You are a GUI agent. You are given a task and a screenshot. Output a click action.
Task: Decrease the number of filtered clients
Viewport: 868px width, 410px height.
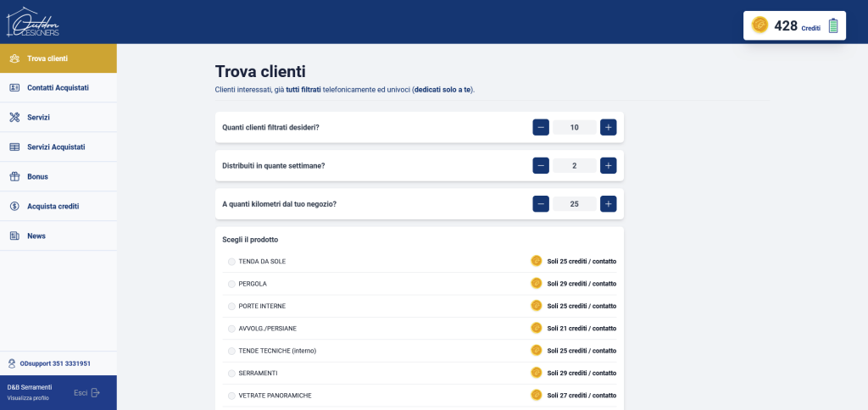pyautogui.click(x=541, y=127)
